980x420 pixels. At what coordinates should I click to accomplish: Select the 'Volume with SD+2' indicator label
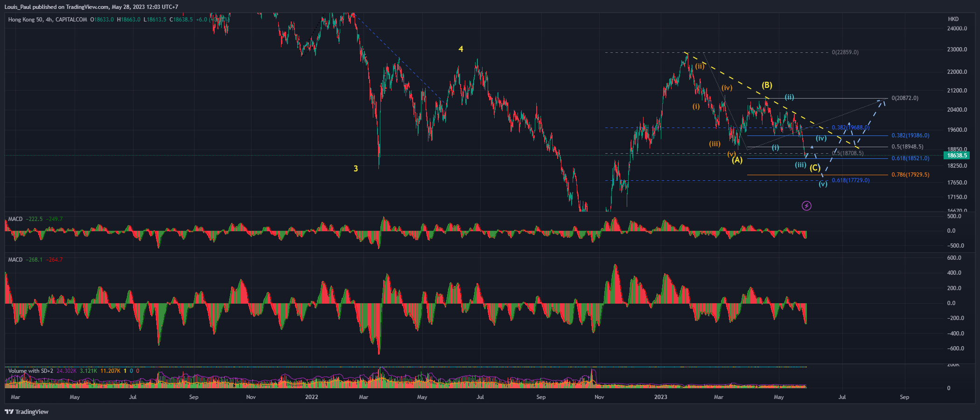[31, 371]
